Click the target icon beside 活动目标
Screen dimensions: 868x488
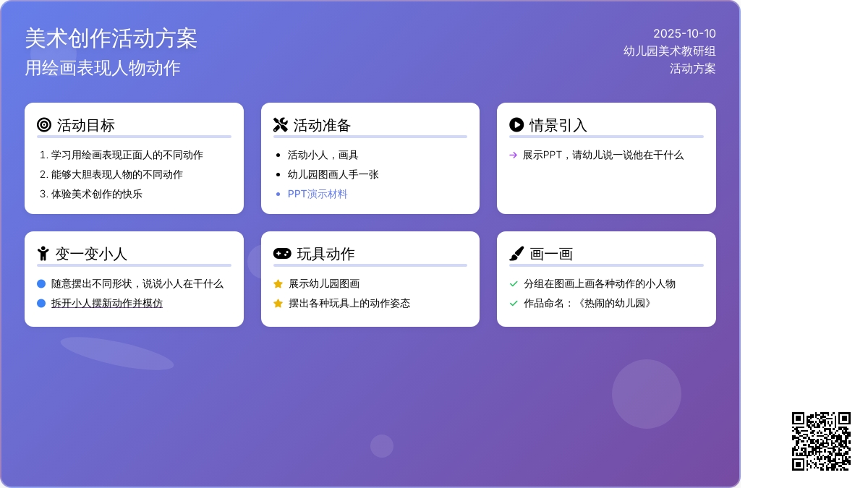pos(44,125)
